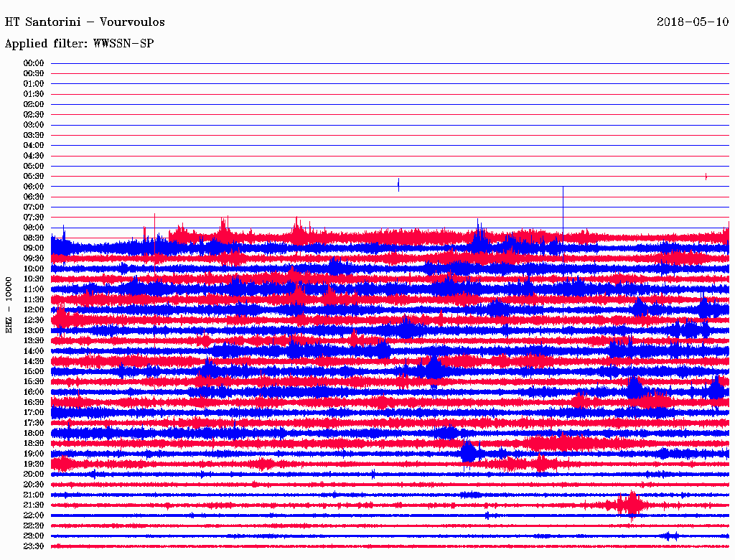Click the 08:00 time label

(34, 228)
